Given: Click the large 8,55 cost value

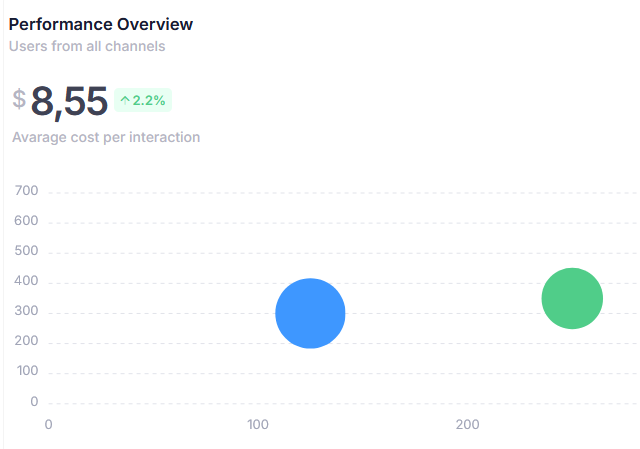Looking at the screenshot, I should pos(69,101).
